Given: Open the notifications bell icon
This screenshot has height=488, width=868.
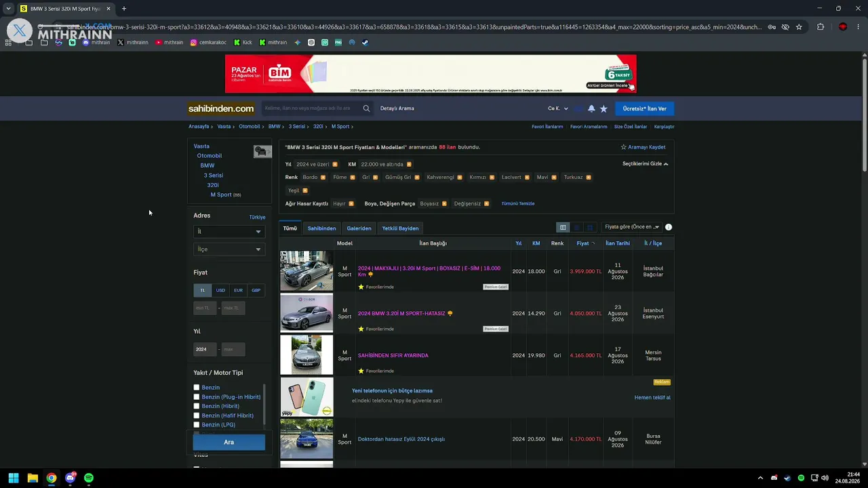Looking at the screenshot, I should [x=591, y=108].
